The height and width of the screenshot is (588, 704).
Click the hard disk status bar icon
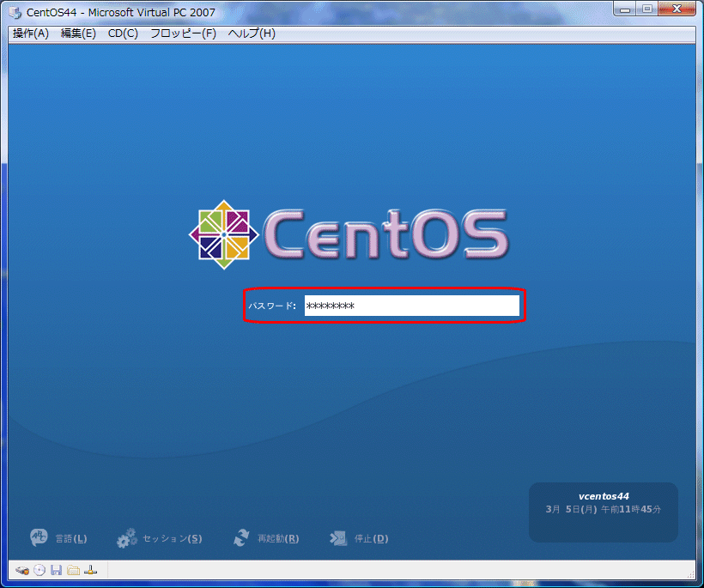pos(22,571)
